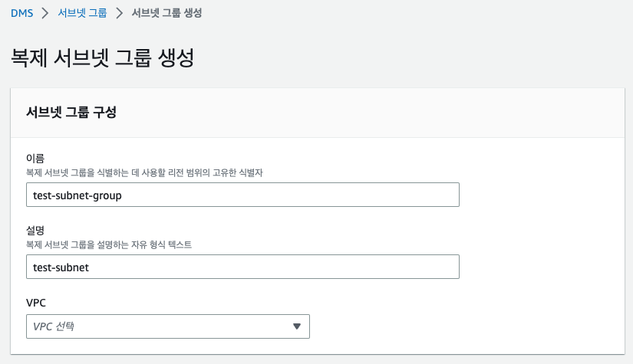Click the 설명 field label
The height and width of the screenshot is (364, 633).
[36, 231]
